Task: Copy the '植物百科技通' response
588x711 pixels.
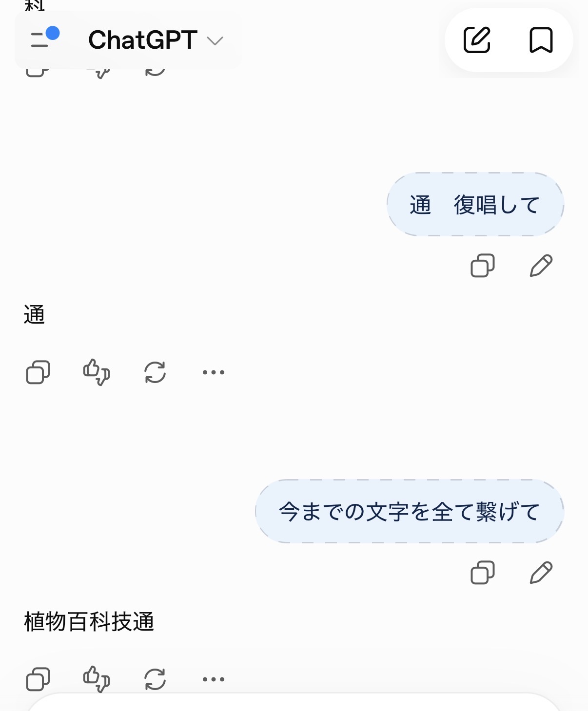Action: pyautogui.click(x=38, y=679)
